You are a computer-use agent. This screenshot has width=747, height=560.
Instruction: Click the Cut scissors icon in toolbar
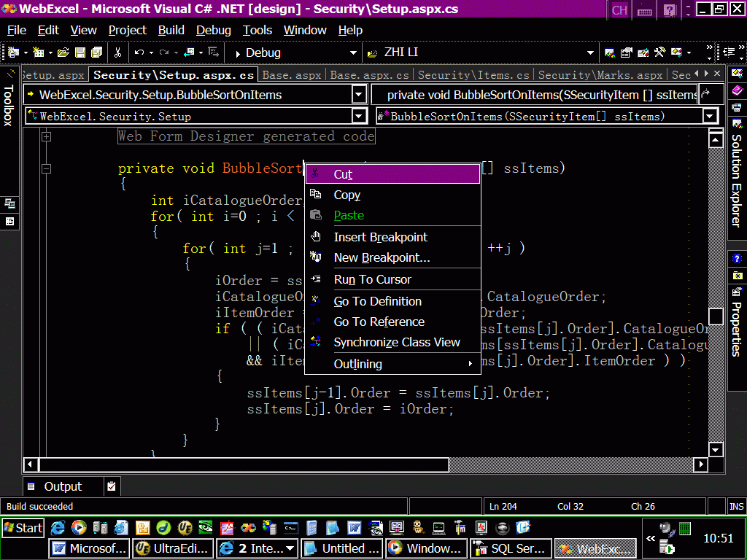pos(117,52)
